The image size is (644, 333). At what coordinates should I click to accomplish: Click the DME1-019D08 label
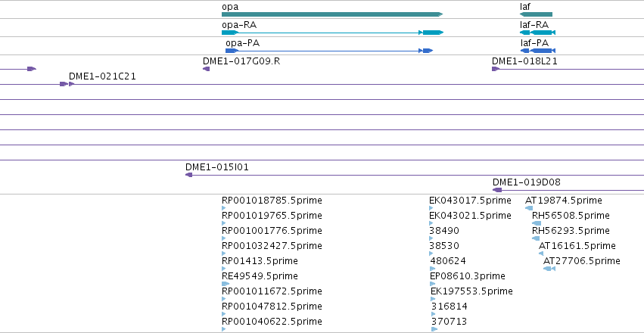[x=527, y=182]
